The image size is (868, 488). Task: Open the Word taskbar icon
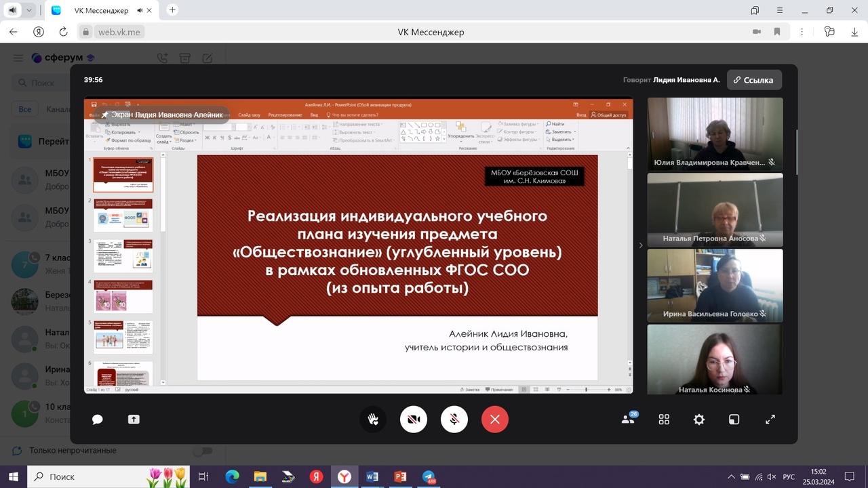pyautogui.click(x=372, y=476)
